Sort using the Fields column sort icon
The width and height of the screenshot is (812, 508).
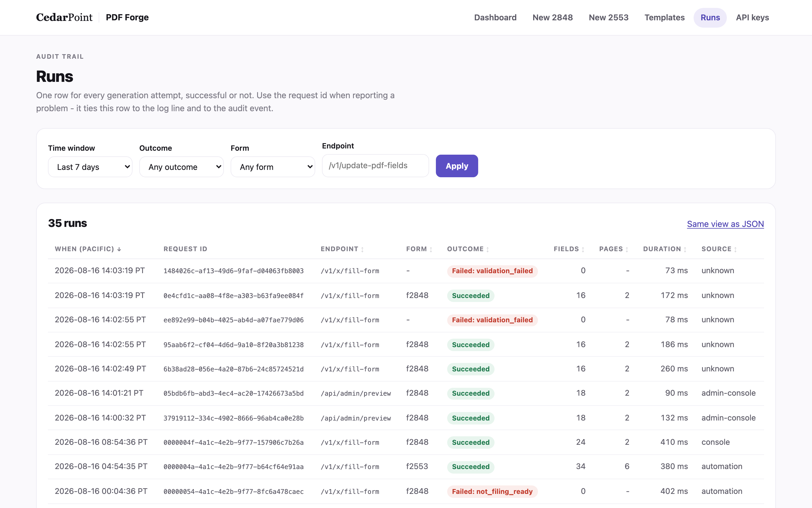(x=583, y=249)
